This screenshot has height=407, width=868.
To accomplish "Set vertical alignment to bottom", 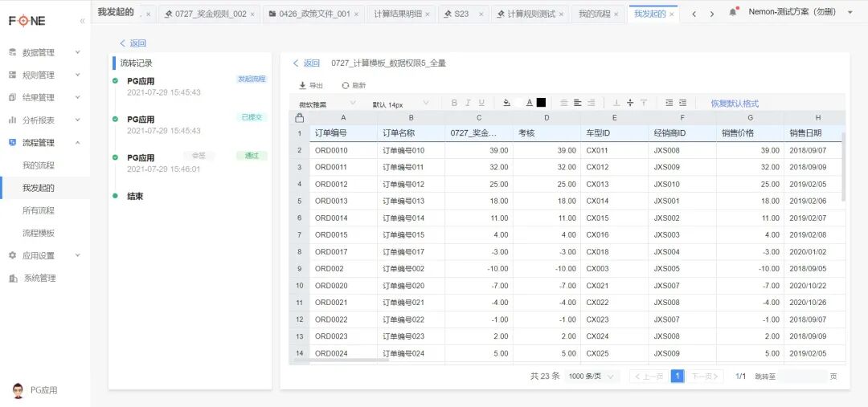I will (616, 103).
